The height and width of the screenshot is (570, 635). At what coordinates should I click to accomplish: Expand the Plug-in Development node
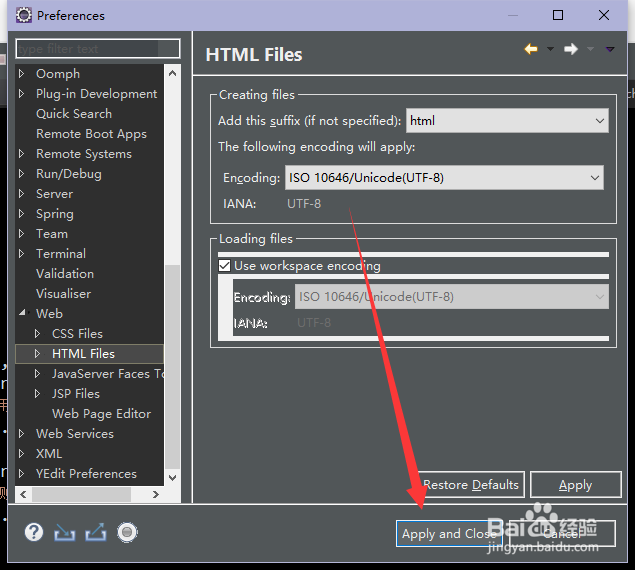pyautogui.click(x=21, y=94)
